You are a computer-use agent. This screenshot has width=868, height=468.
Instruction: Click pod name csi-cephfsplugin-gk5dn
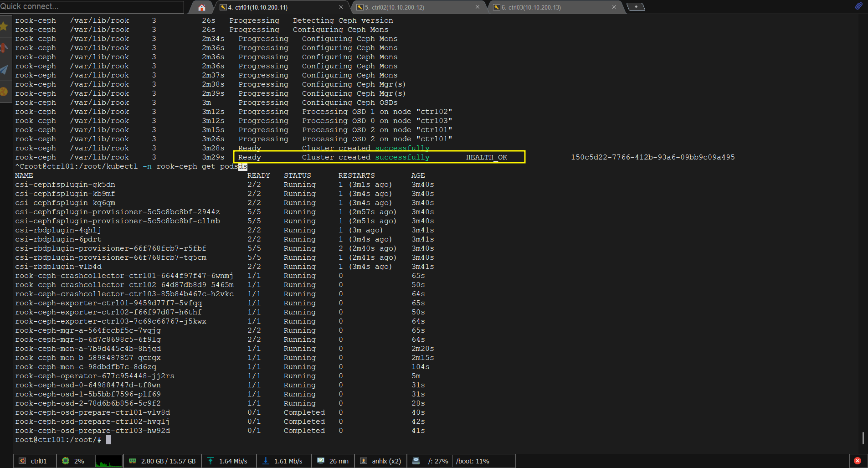click(x=65, y=185)
